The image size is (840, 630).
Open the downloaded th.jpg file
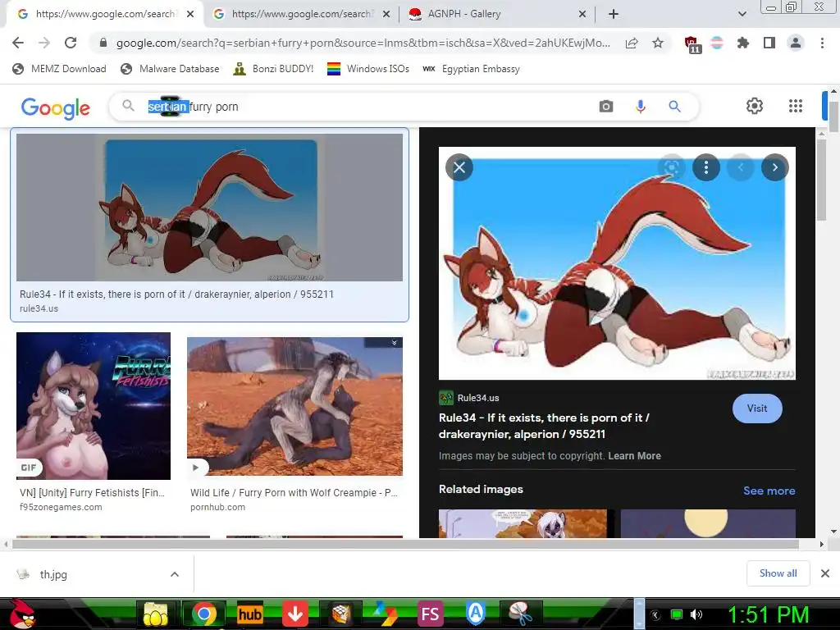[53, 575]
